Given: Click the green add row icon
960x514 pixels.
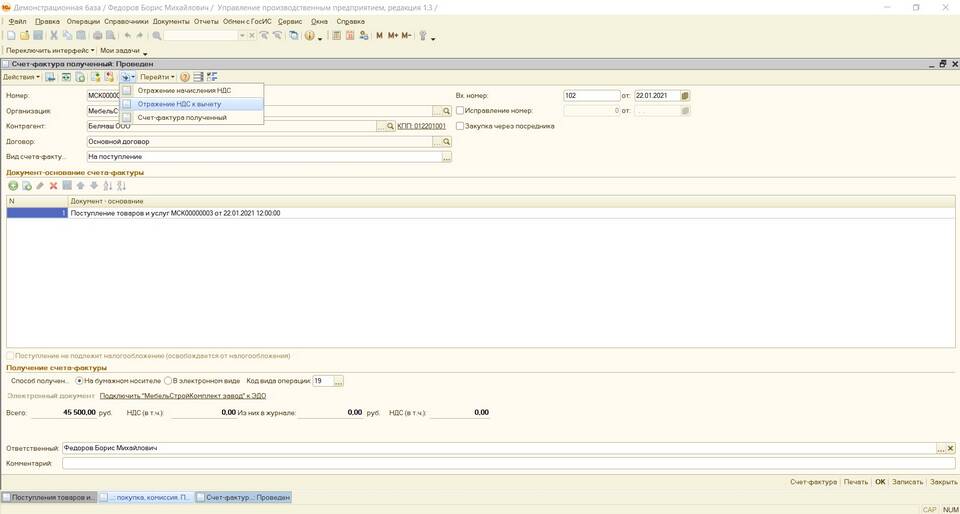Looking at the screenshot, I should pos(13,186).
